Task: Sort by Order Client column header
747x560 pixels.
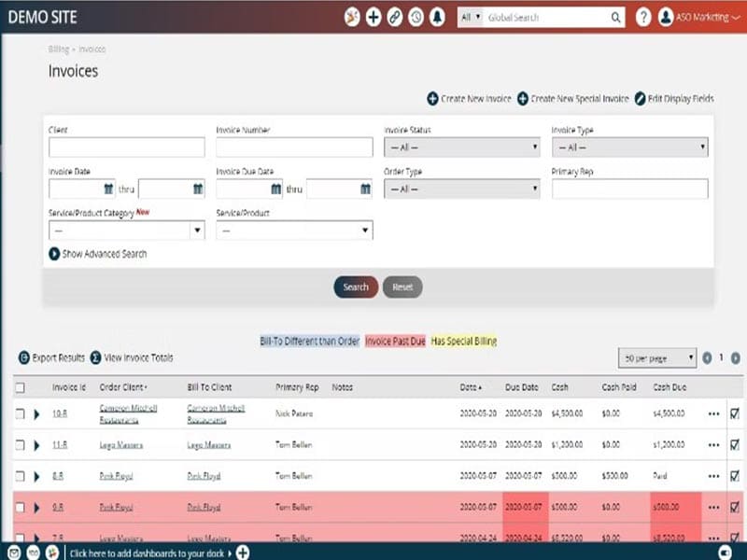Action: point(123,387)
